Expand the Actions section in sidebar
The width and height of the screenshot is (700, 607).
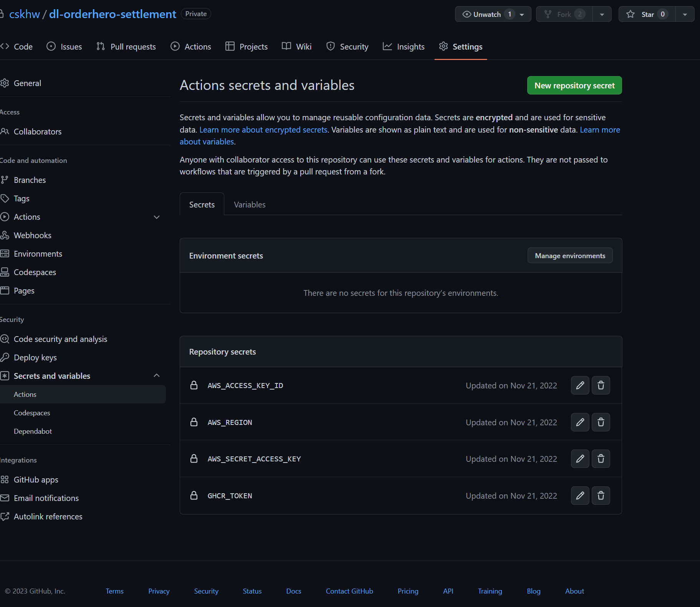[x=157, y=217]
